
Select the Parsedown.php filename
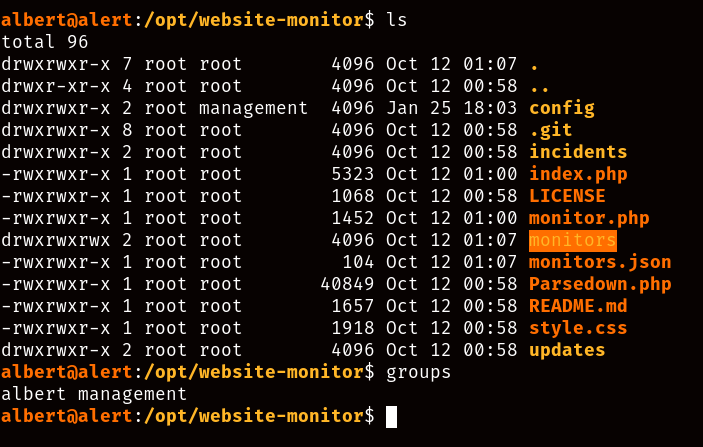click(x=600, y=284)
